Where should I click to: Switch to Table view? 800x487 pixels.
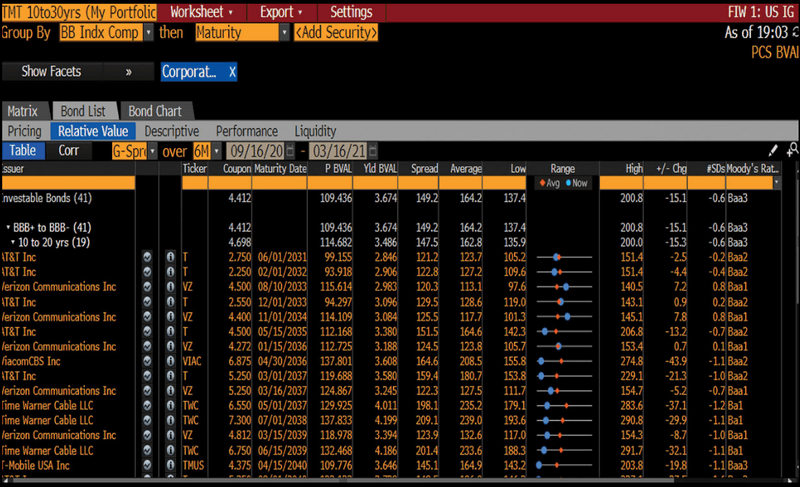click(23, 150)
